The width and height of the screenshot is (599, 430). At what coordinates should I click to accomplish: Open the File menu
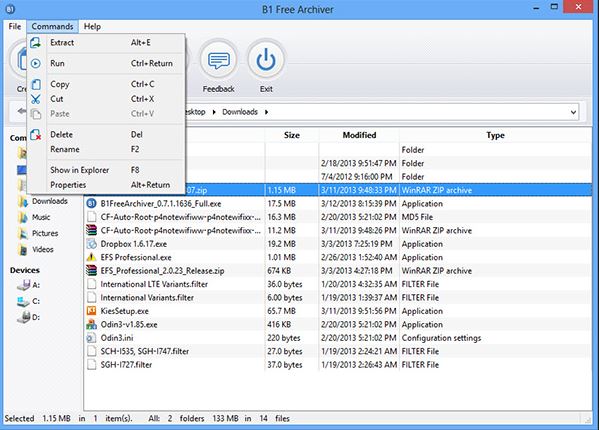tap(15, 26)
